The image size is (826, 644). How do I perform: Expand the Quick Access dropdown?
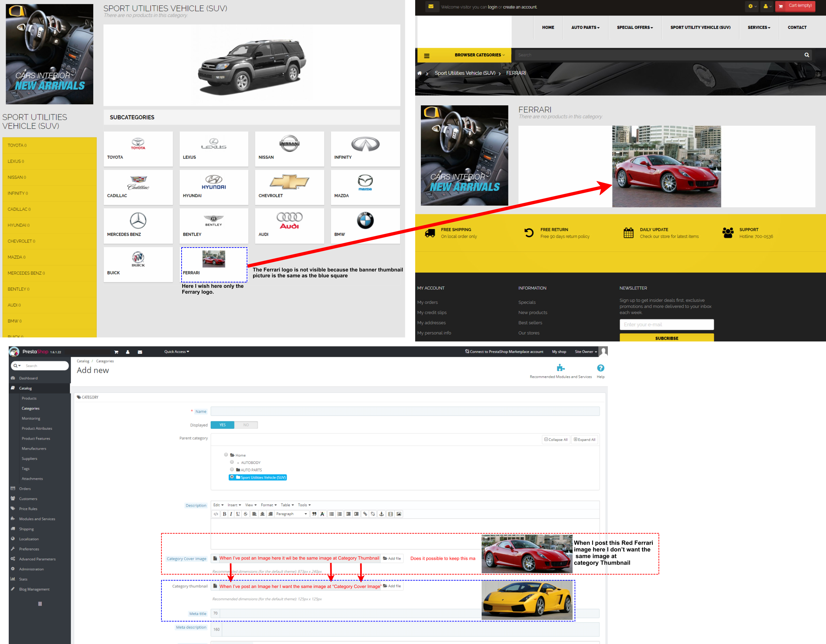pos(177,352)
